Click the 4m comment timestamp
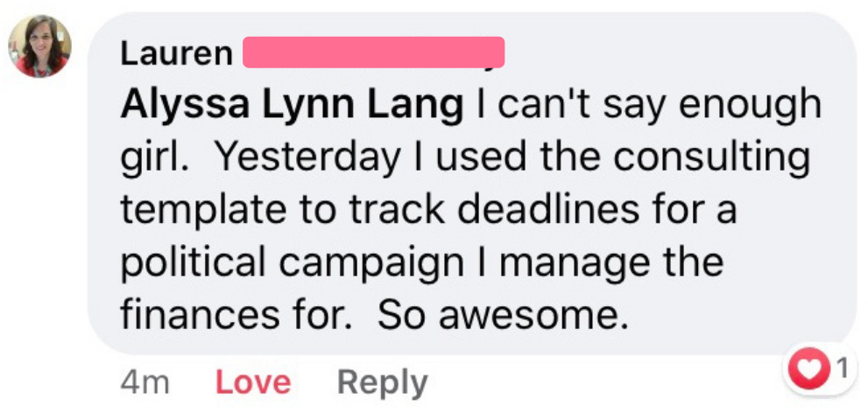This screenshot has width=868, height=413. coord(145,382)
